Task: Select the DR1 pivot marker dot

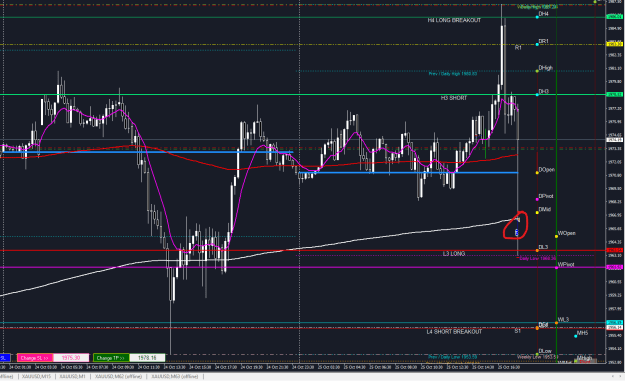Action: pyautogui.click(x=537, y=44)
